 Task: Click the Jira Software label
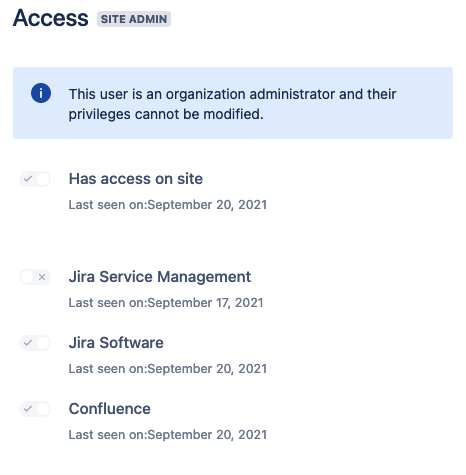(116, 343)
